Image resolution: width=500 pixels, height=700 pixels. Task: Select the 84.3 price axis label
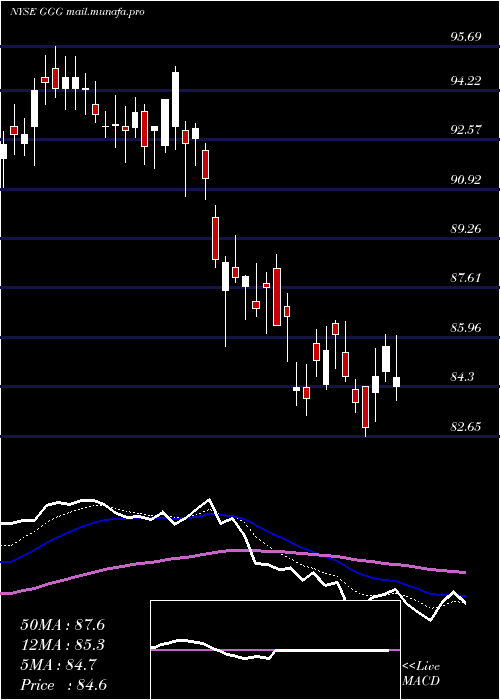tap(462, 377)
